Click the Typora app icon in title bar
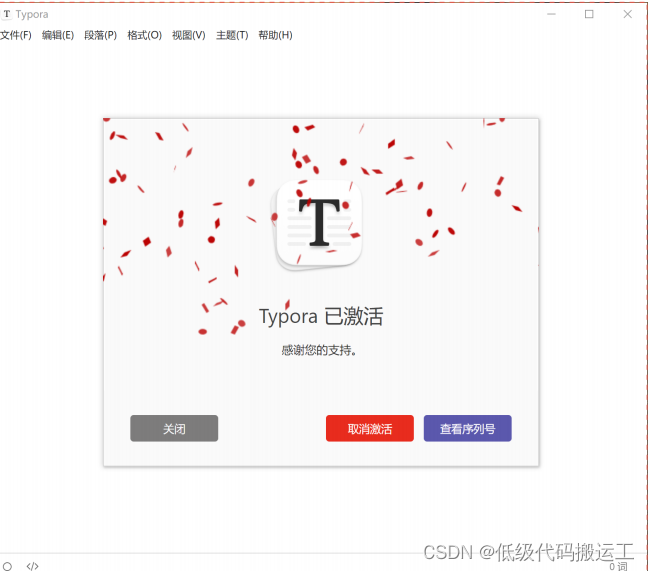 (x=7, y=14)
